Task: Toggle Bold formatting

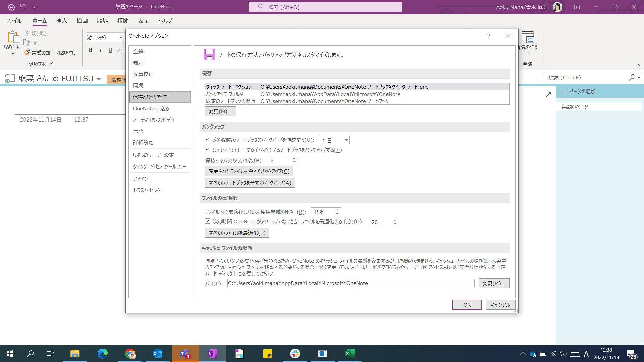Action: (x=91, y=50)
